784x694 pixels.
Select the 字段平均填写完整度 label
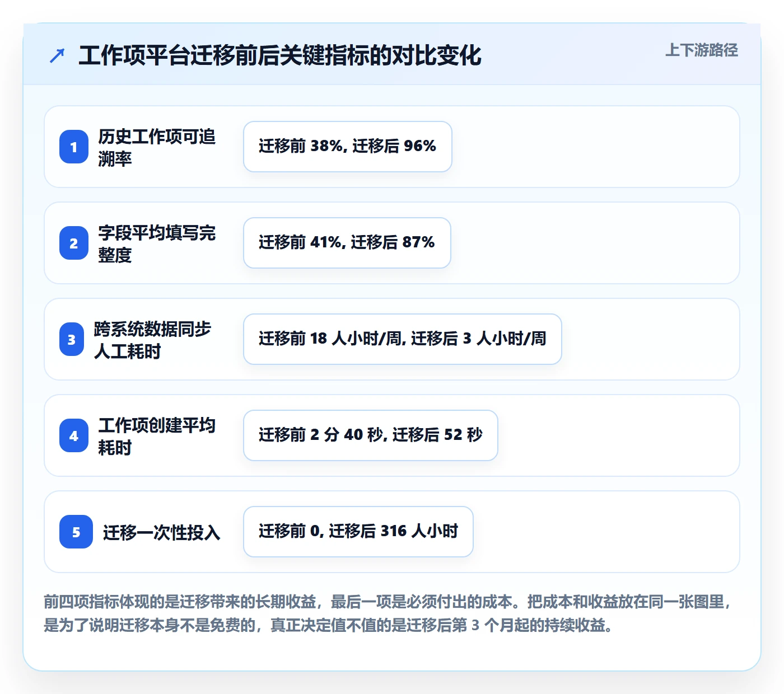click(157, 243)
